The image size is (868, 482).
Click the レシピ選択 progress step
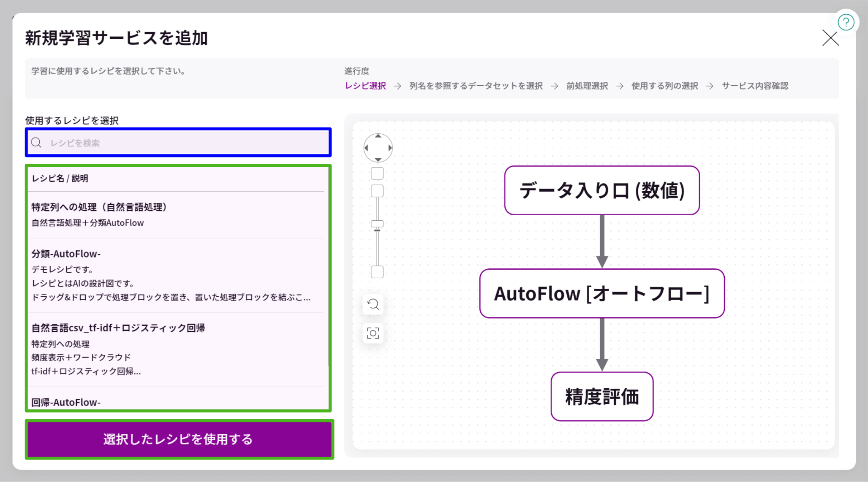(365, 86)
